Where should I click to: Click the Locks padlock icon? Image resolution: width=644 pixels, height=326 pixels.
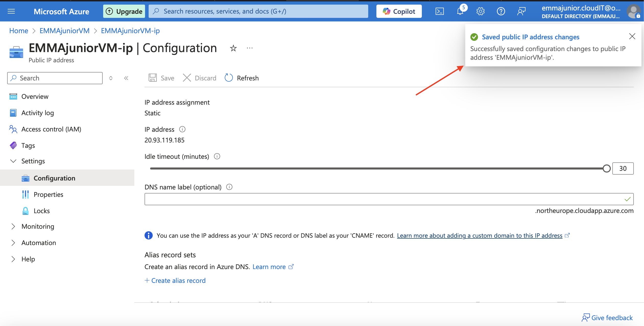[x=26, y=211]
